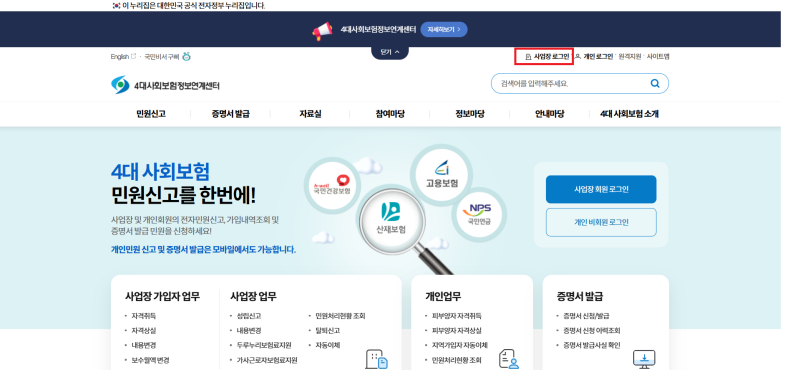Open 피부양자 자격상실 link
800x370 pixels.
pyautogui.click(x=457, y=331)
